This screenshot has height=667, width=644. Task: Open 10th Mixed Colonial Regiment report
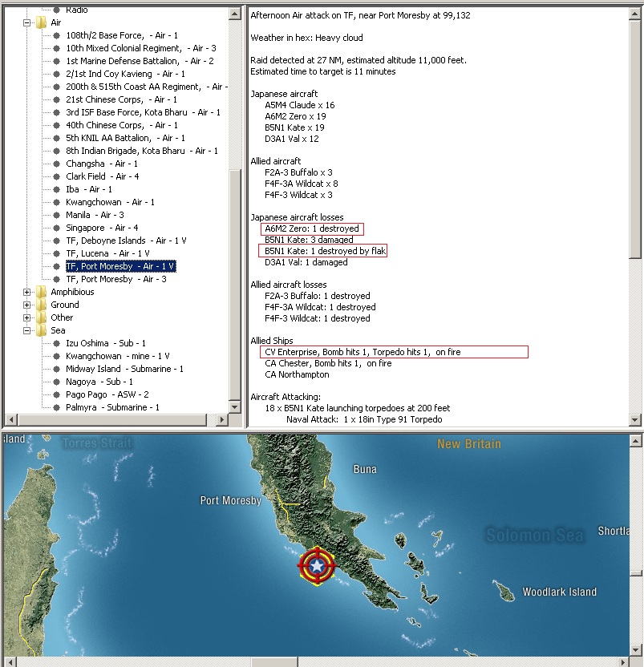141,48
